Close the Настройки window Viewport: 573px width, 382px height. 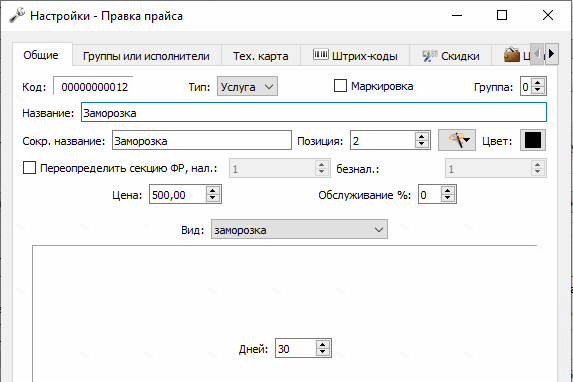[x=547, y=15]
